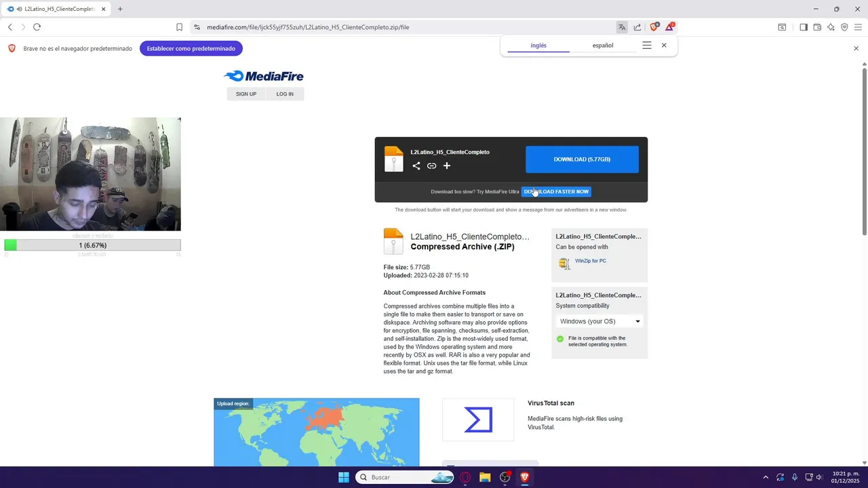Select the español translation tab

click(x=603, y=45)
